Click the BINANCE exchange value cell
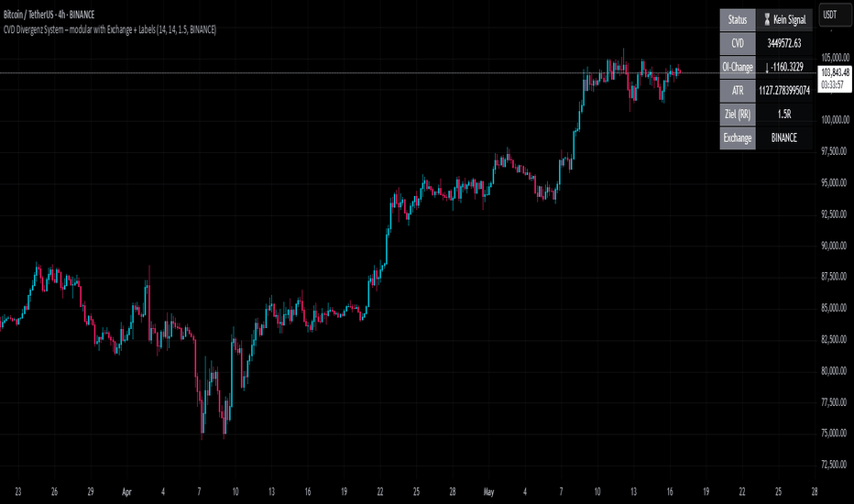 [784, 137]
